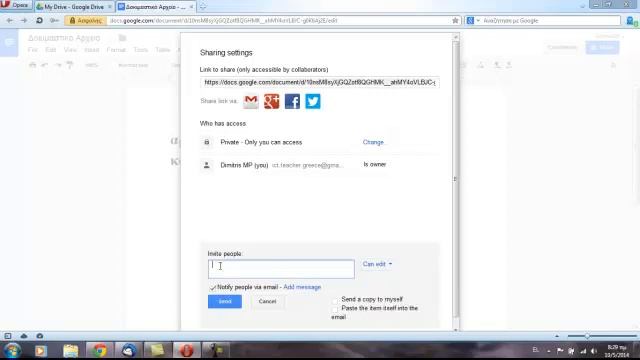This screenshot has width=640, height=360.
Task: Select the document tab in Opera
Action: [156, 7]
